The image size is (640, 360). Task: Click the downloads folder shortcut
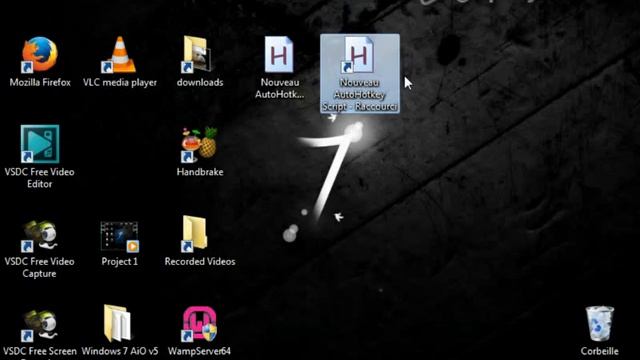click(198, 55)
